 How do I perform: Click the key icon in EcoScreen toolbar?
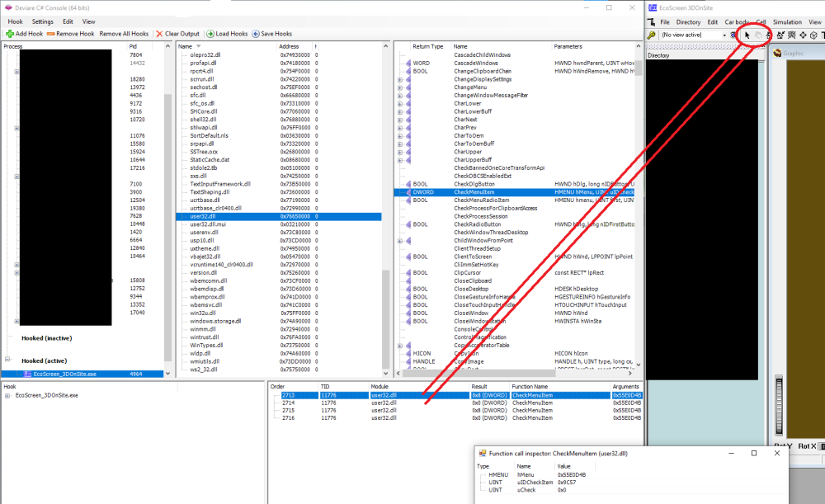(x=652, y=35)
